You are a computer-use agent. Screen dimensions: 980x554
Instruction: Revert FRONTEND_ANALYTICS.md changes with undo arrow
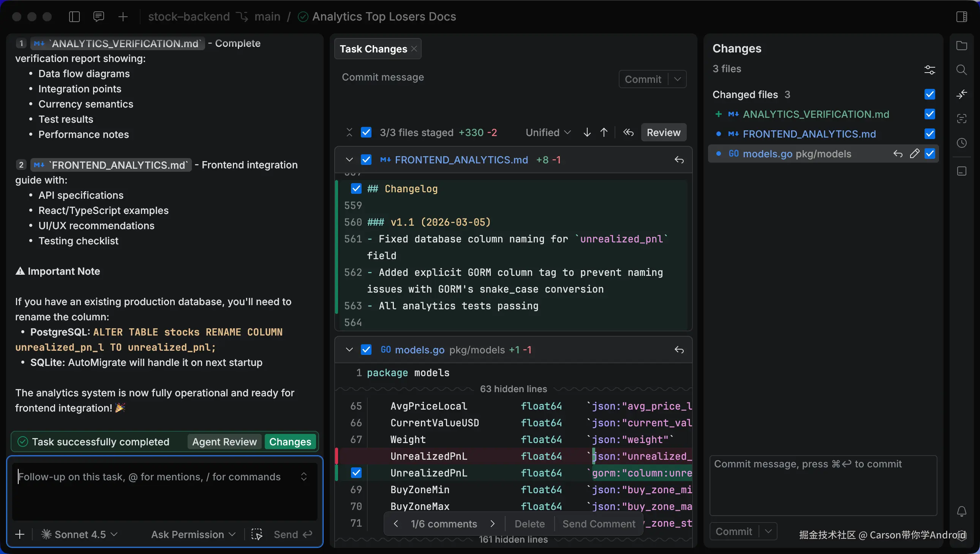coord(679,160)
